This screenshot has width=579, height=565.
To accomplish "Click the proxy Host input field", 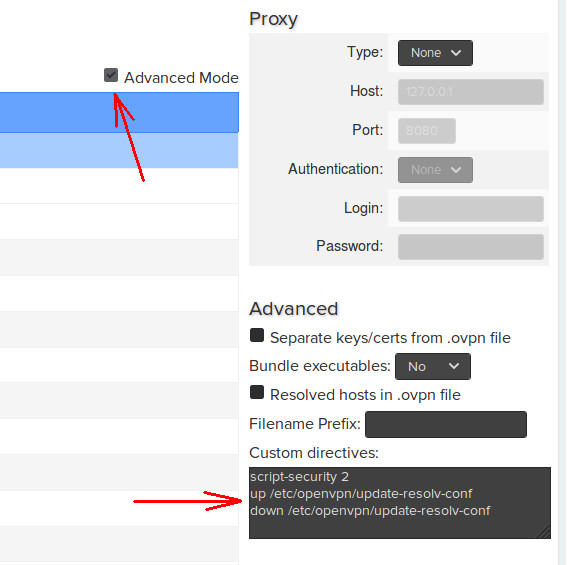I will click(x=471, y=92).
